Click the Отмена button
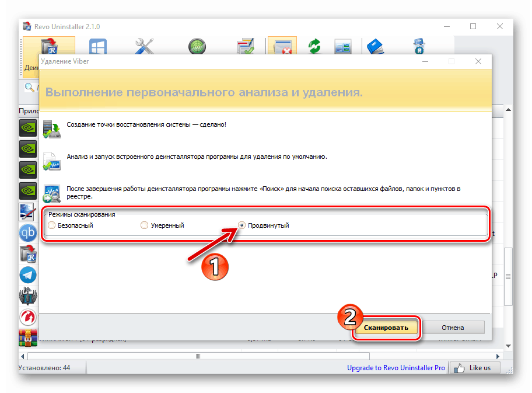 click(x=453, y=328)
